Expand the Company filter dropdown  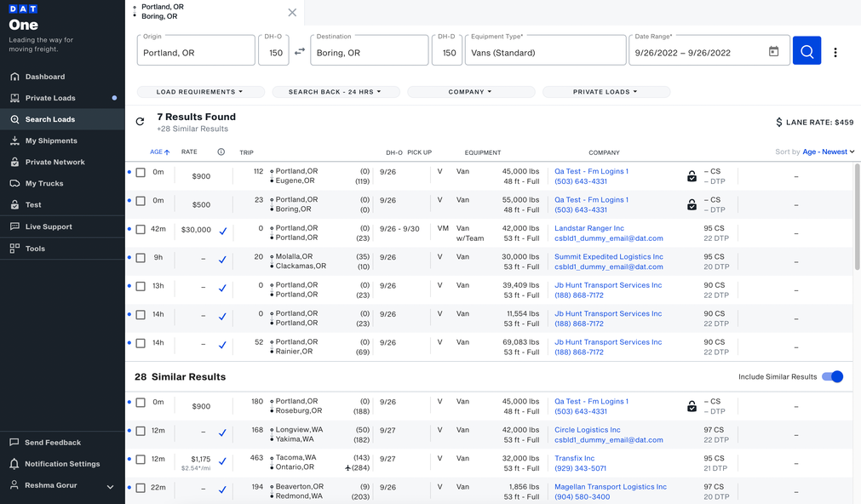click(x=471, y=91)
